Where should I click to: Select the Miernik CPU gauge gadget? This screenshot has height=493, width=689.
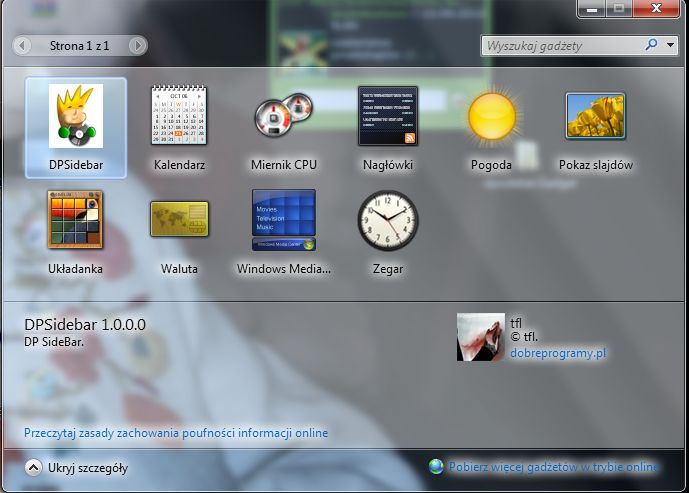pos(283,113)
